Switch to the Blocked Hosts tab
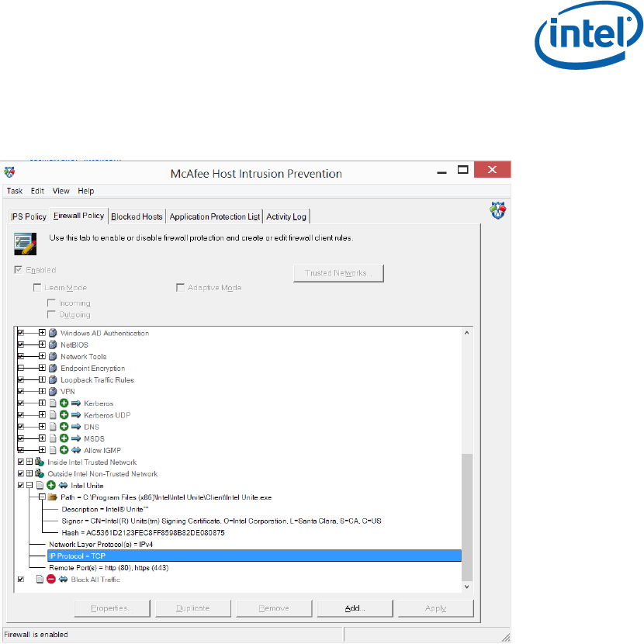The height and width of the screenshot is (644, 644). coord(137,216)
